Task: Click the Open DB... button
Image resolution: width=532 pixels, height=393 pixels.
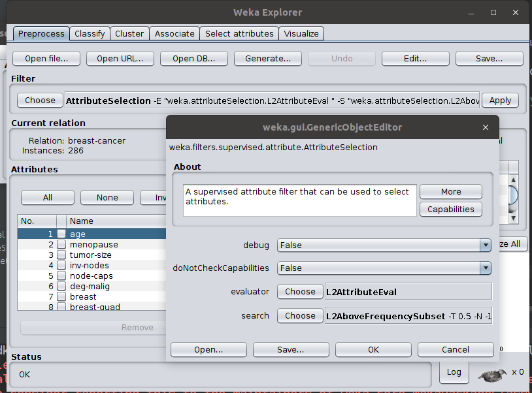Action: pos(193,59)
